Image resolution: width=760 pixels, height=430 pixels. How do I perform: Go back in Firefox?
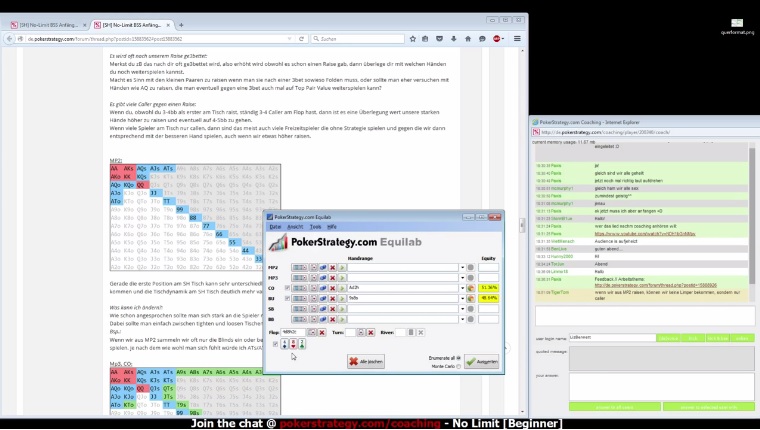pos(9,39)
